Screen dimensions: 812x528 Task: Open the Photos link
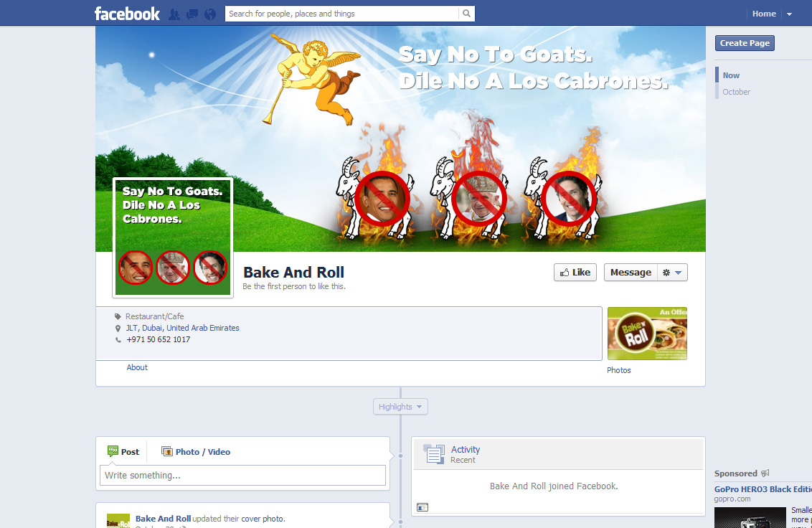pyautogui.click(x=619, y=370)
